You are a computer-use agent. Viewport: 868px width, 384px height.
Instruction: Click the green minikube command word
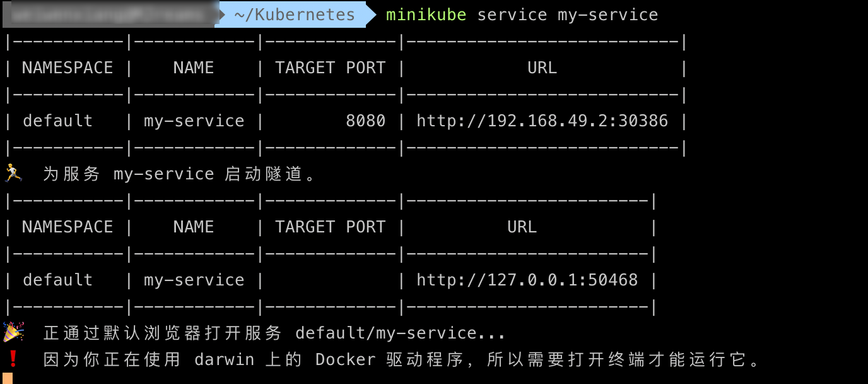pyautogui.click(x=426, y=15)
